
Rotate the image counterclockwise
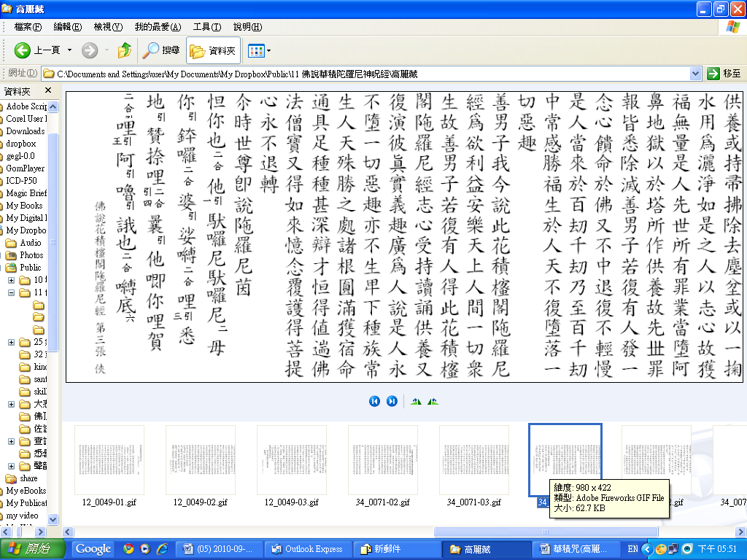click(433, 402)
